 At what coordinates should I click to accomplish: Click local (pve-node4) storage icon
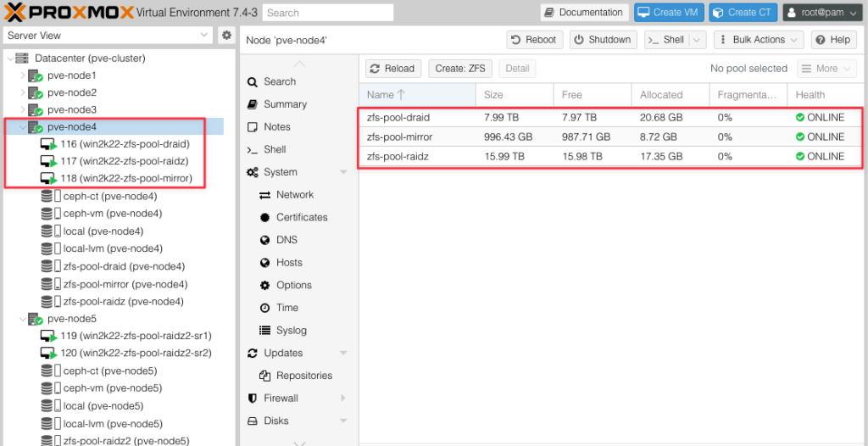(x=51, y=231)
